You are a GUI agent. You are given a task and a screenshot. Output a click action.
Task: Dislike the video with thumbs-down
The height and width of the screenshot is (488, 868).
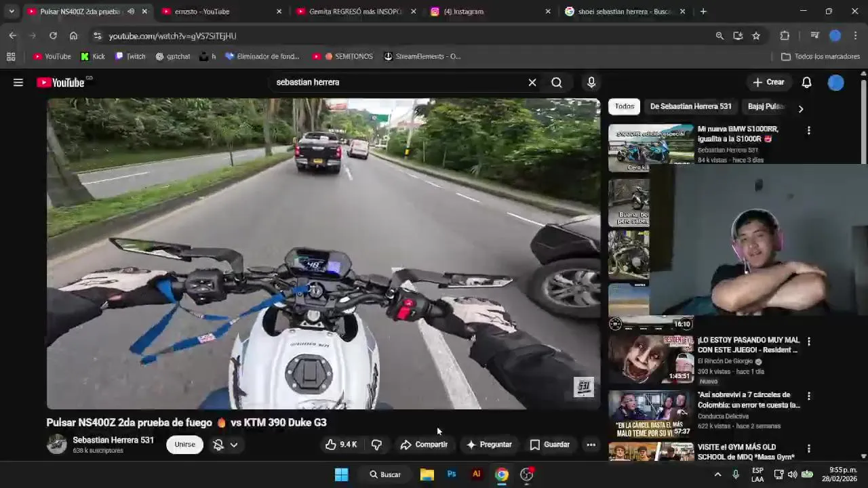click(376, 445)
